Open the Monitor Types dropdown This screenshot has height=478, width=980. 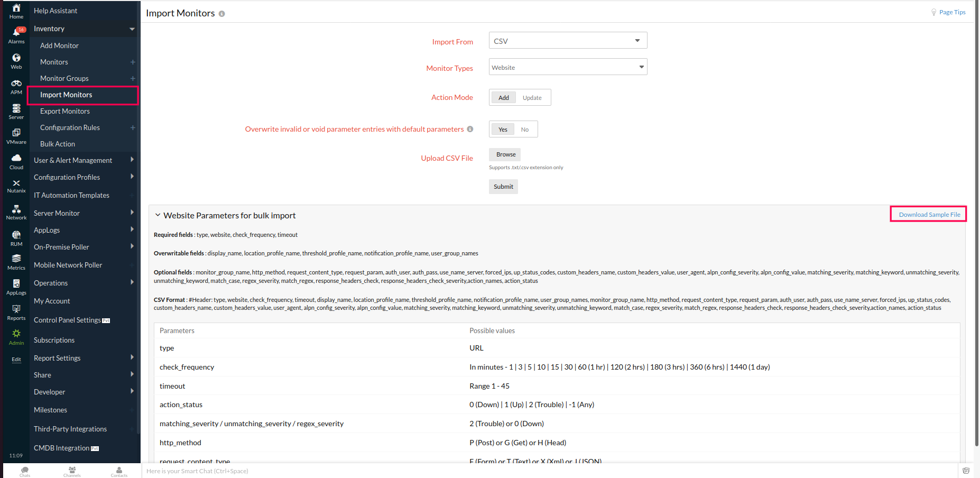(x=568, y=67)
